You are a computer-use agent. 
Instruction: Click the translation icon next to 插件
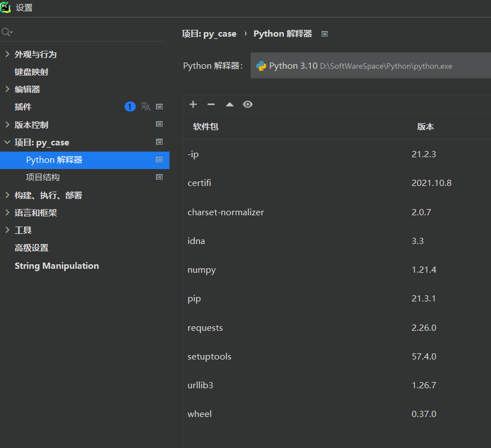coord(145,107)
